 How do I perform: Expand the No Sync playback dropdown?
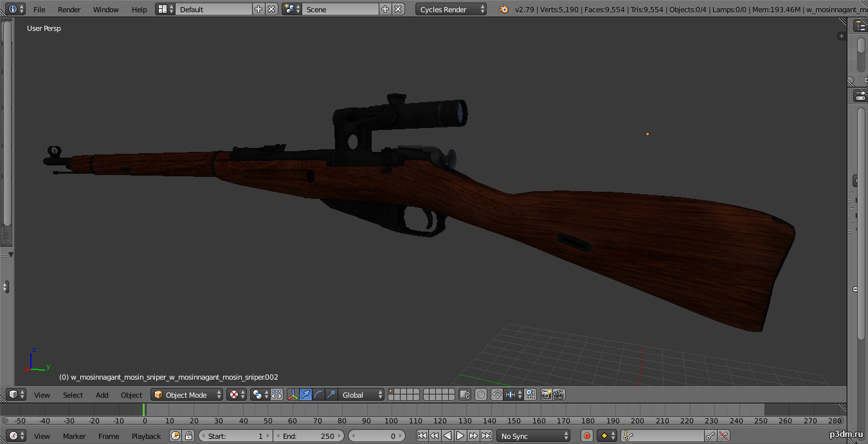[x=533, y=436]
